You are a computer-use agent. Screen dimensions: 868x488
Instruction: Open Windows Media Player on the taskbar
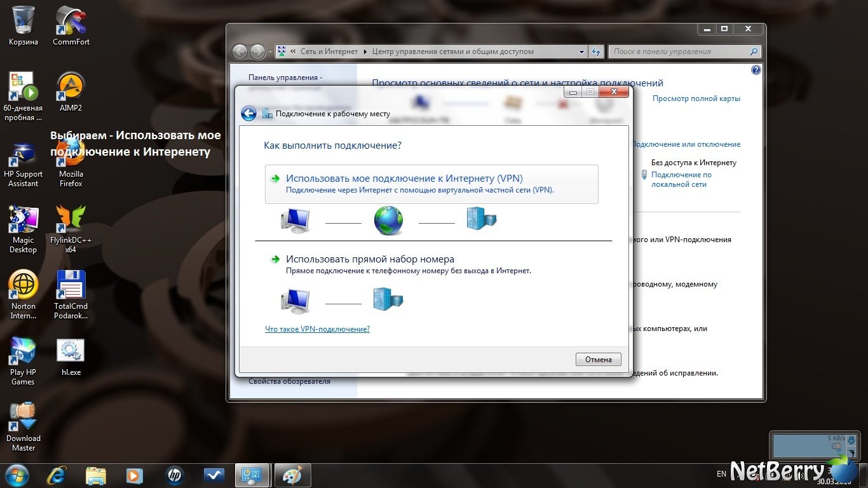click(x=135, y=475)
